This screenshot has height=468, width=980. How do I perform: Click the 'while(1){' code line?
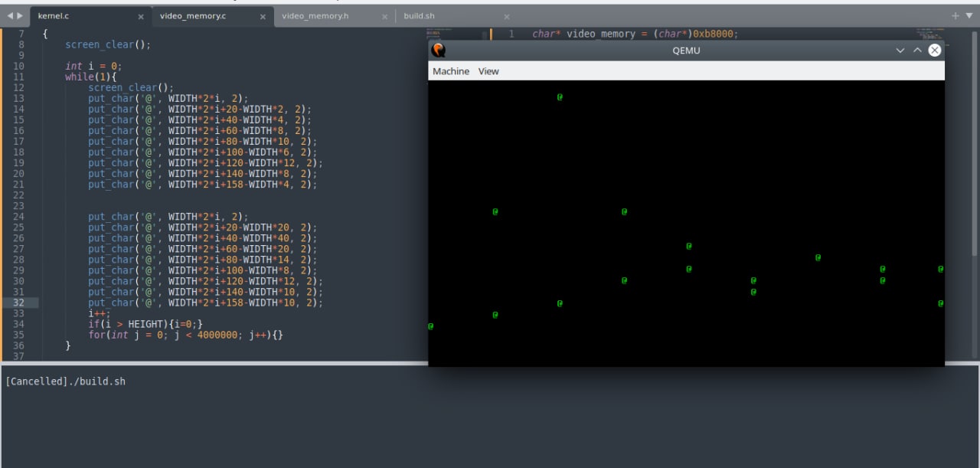tap(90, 77)
